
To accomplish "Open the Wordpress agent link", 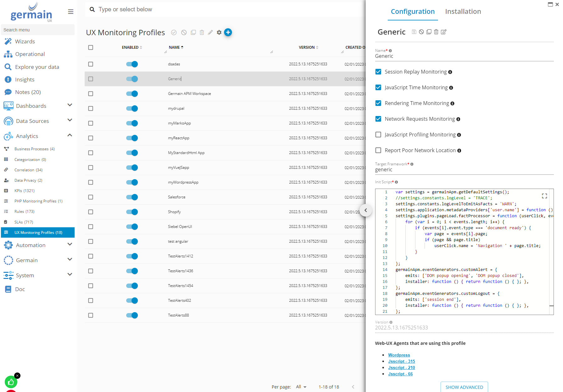I will [399, 355].
